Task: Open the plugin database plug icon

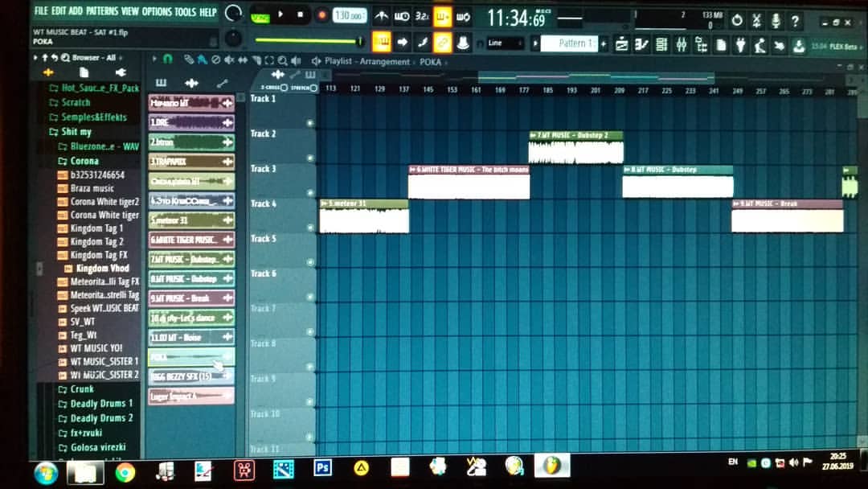Action: tap(741, 45)
